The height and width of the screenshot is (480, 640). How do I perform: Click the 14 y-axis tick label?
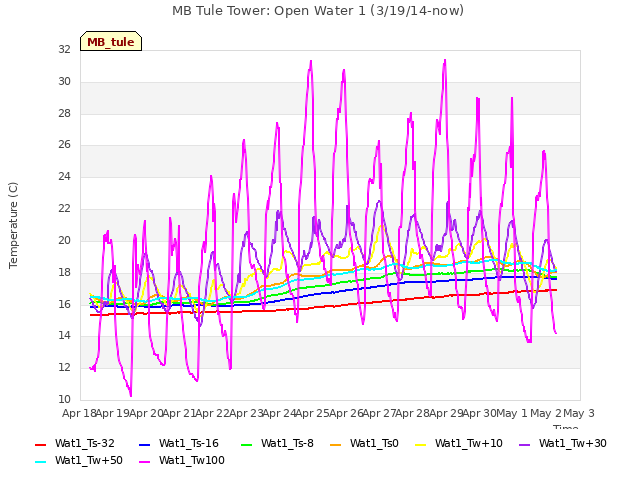pos(64,336)
